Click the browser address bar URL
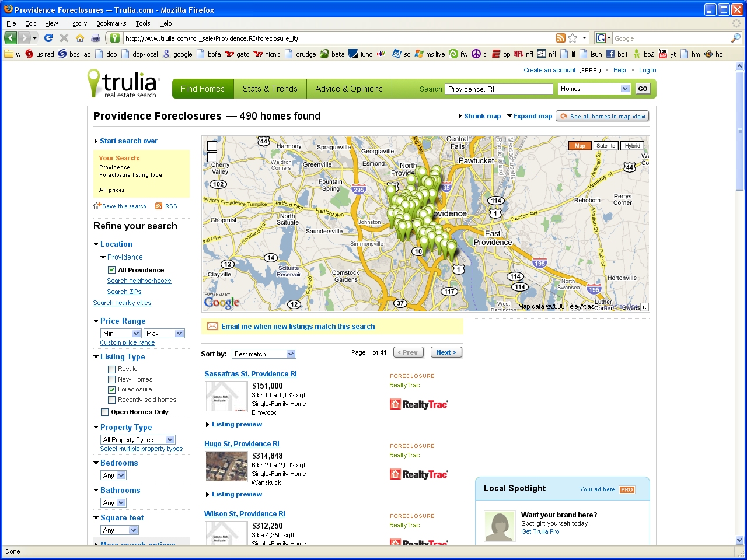The image size is (747, 560). pos(338,38)
